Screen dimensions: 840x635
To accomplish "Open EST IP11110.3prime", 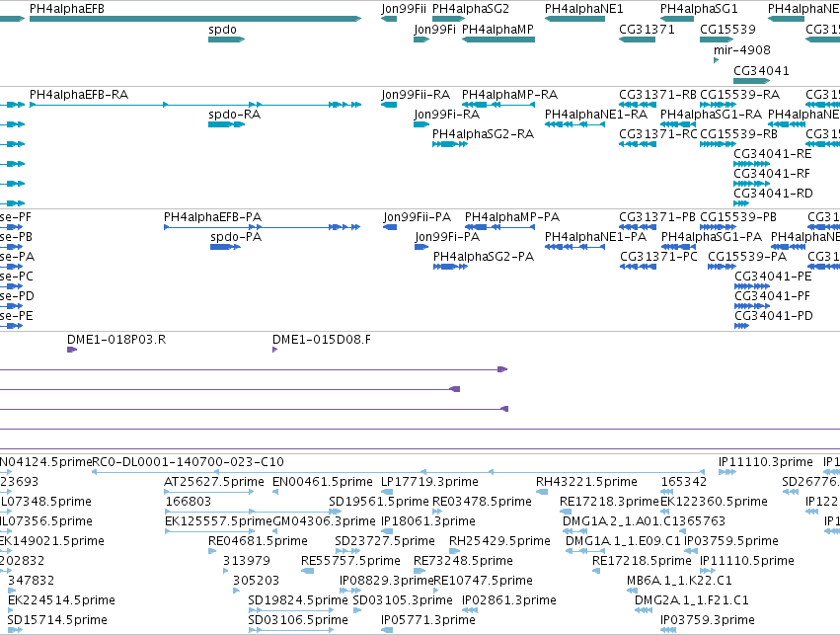I will coord(727,472).
